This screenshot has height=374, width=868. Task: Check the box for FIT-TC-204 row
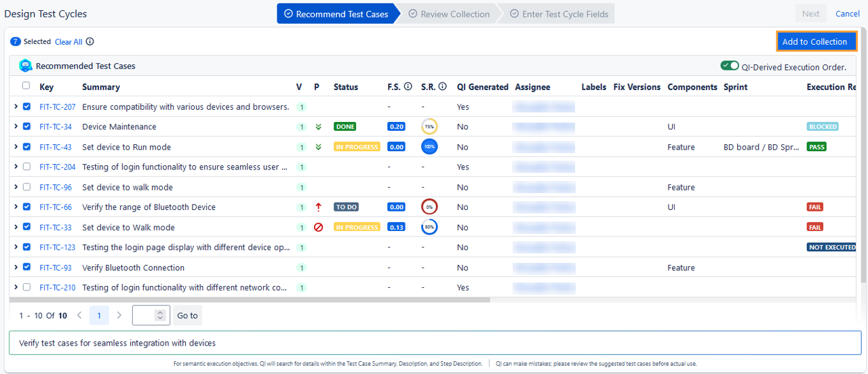pyautogui.click(x=26, y=167)
